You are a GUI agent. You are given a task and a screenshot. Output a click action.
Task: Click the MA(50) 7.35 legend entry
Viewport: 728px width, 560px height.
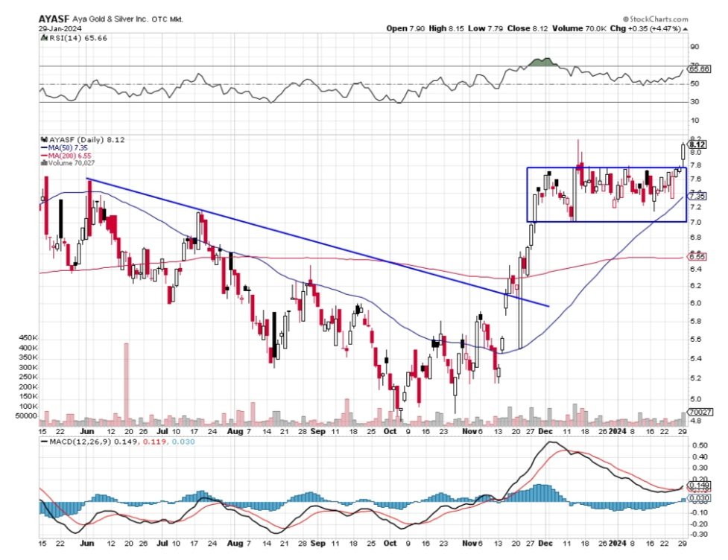(x=64, y=147)
